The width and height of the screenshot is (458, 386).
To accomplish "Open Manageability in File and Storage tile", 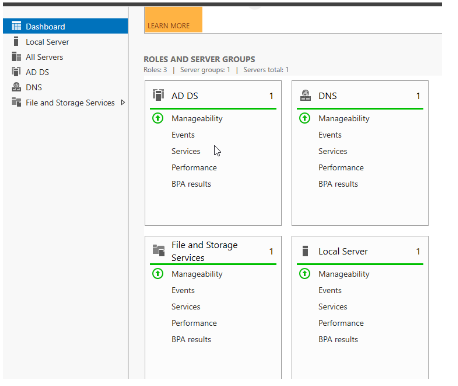I will coord(197,274).
